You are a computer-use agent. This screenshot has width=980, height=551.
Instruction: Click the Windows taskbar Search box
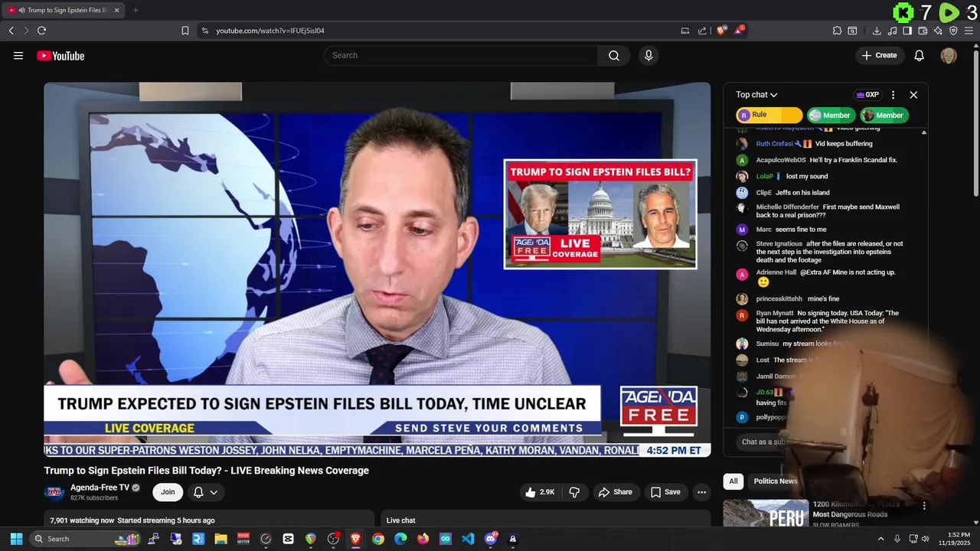(86, 539)
